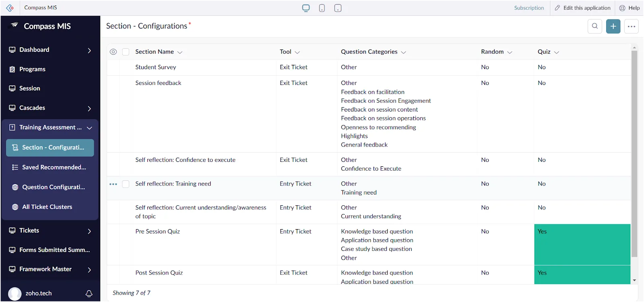Click the Programs sidebar icon
The height and width of the screenshot is (302, 644).
tap(12, 69)
